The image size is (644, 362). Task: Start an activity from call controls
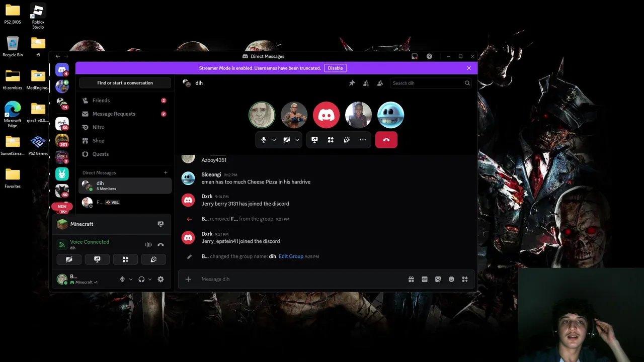(331, 140)
